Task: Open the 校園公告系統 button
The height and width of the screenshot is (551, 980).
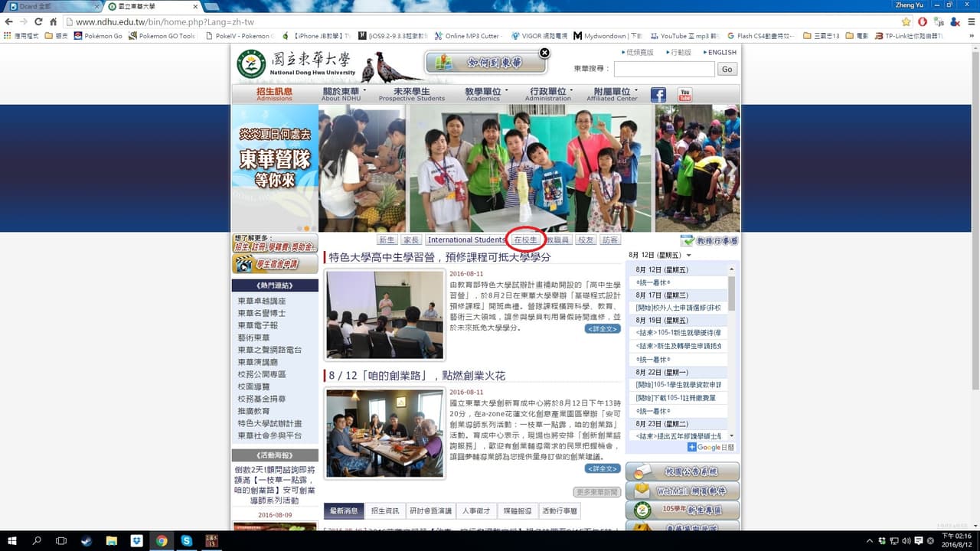Action: click(683, 471)
